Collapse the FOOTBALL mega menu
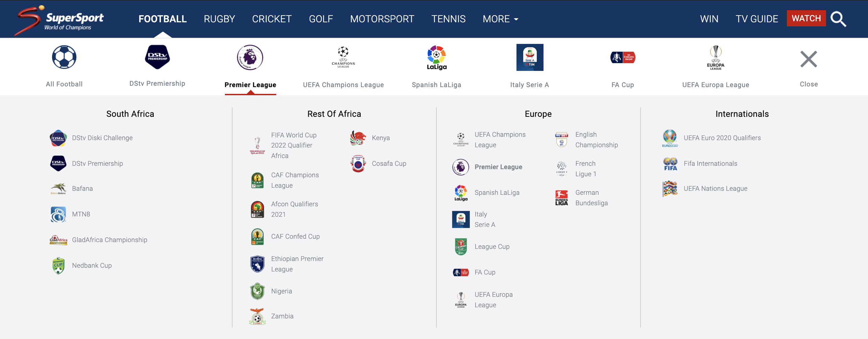 pos(163,19)
